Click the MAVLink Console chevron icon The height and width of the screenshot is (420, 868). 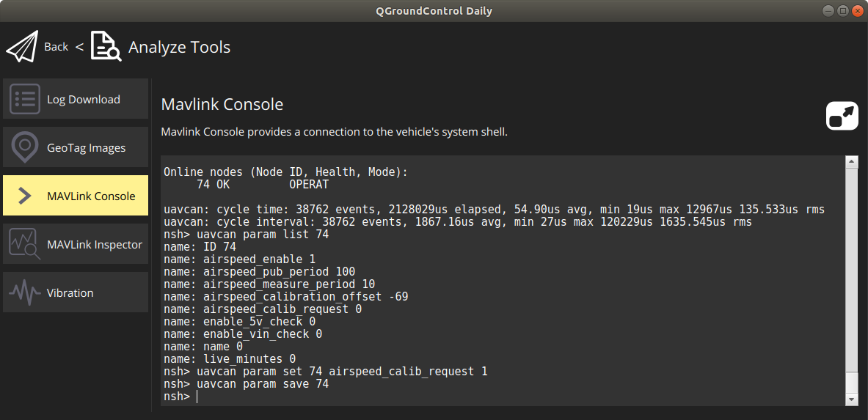pyautogui.click(x=25, y=195)
